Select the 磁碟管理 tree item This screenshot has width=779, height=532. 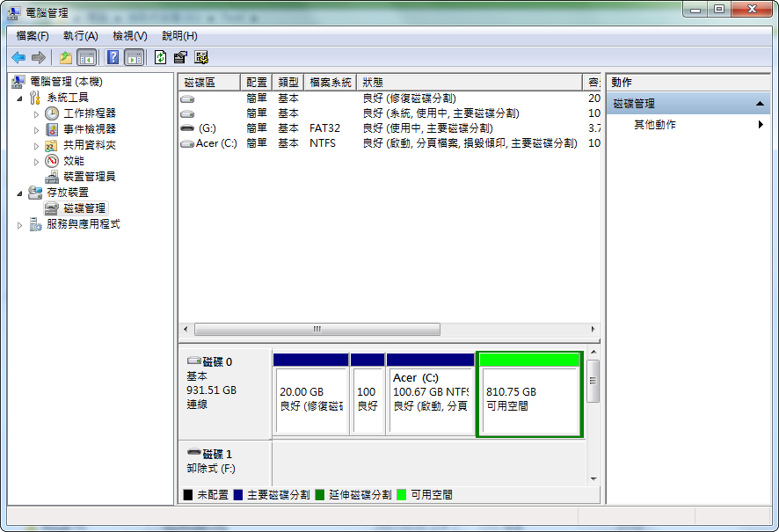point(76,208)
